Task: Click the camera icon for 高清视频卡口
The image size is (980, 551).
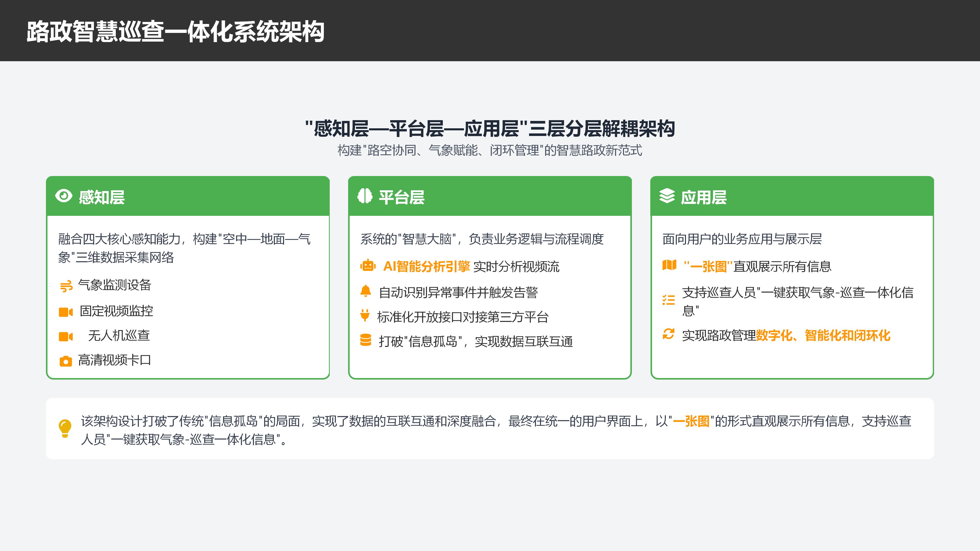Action: point(66,361)
